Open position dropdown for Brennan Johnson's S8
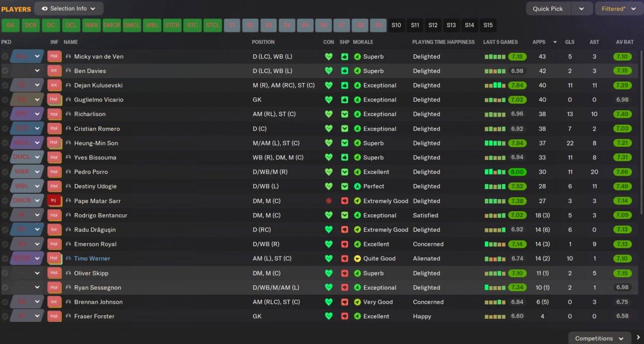Image resolution: width=644 pixels, height=344 pixels. click(x=37, y=302)
